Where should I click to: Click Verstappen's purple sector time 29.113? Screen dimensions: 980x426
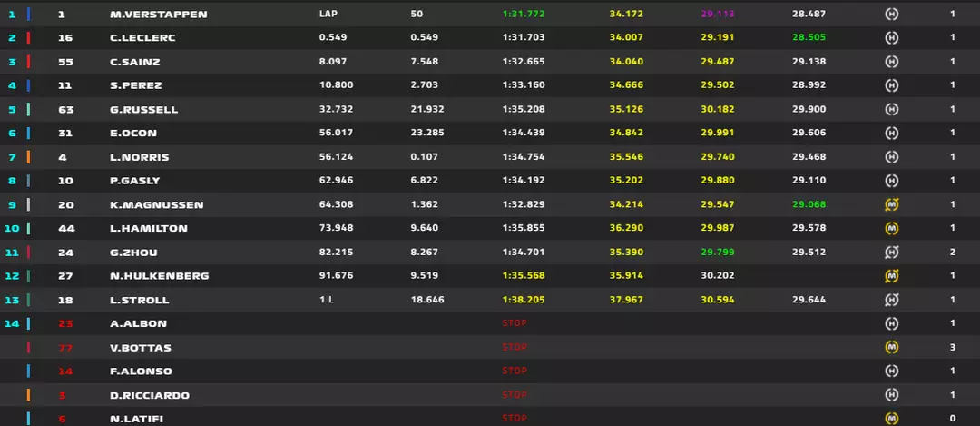pyautogui.click(x=718, y=14)
